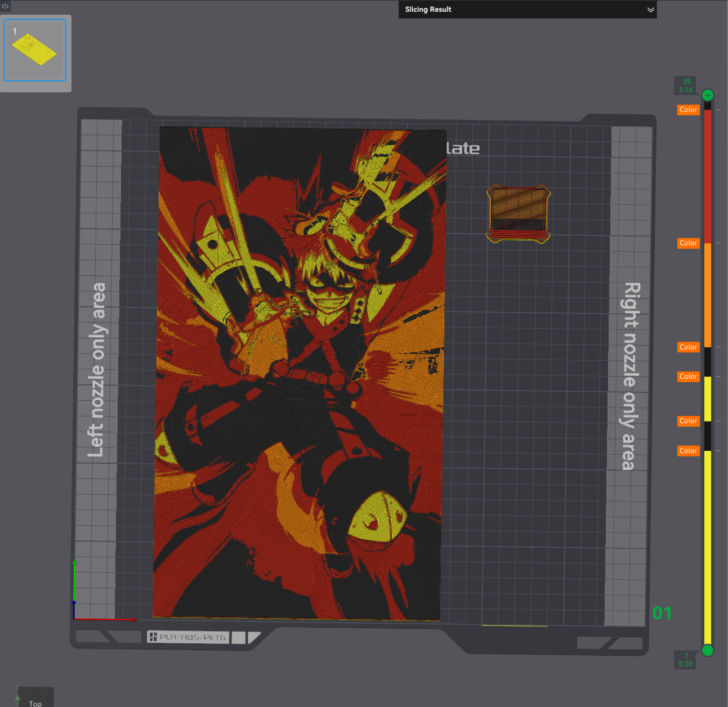Screen dimensions: 728x707
Task: Click the sliced artwork model on the plate
Action: (x=300, y=374)
